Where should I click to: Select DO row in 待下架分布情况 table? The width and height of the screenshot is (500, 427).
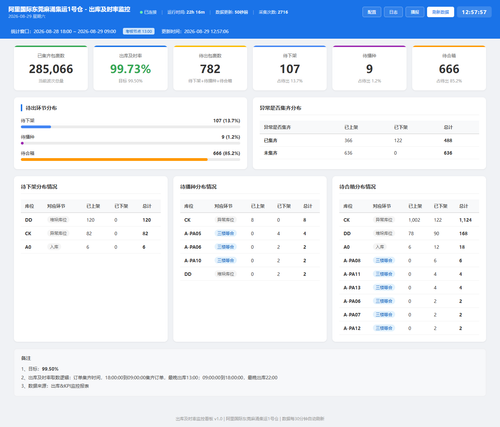pos(91,220)
